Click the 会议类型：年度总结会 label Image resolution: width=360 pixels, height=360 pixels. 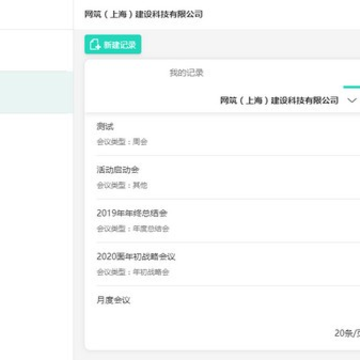point(133,229)
